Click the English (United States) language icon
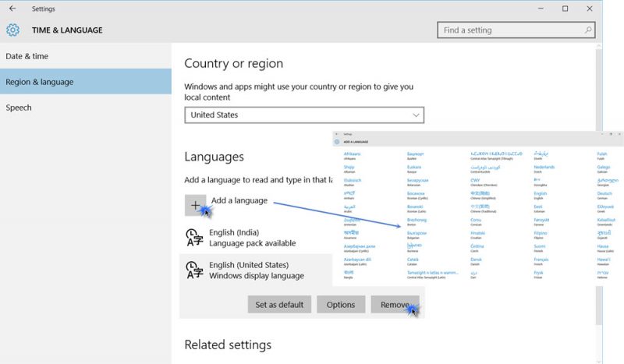This screenshot has width=624, height=364. pos(194,270)
